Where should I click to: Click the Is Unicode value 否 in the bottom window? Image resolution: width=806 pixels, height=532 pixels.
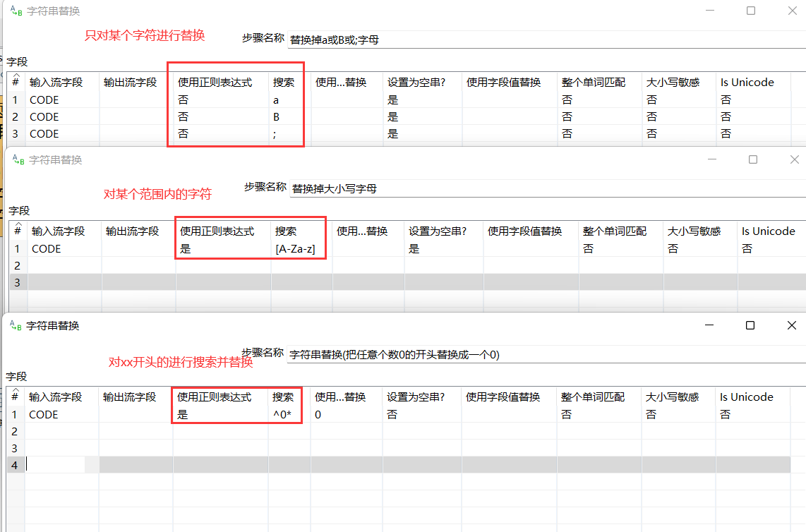pyautogui.click(x=725, y=414)
